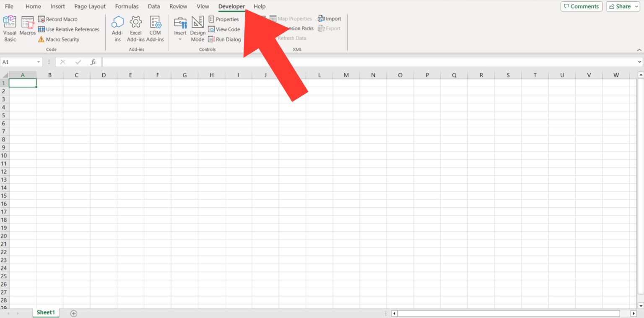Screen dimensions: 644x318
Task: Open the Visual Basic editor
Action: (10, 28)
